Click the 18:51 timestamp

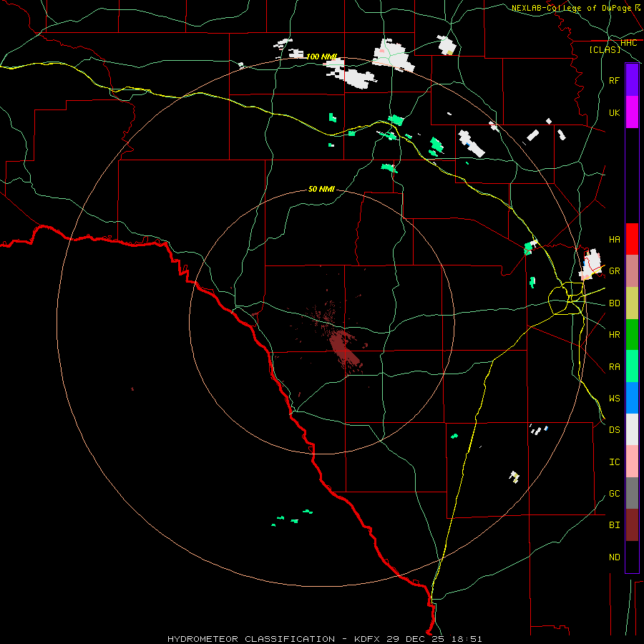(x=467, y=639)
